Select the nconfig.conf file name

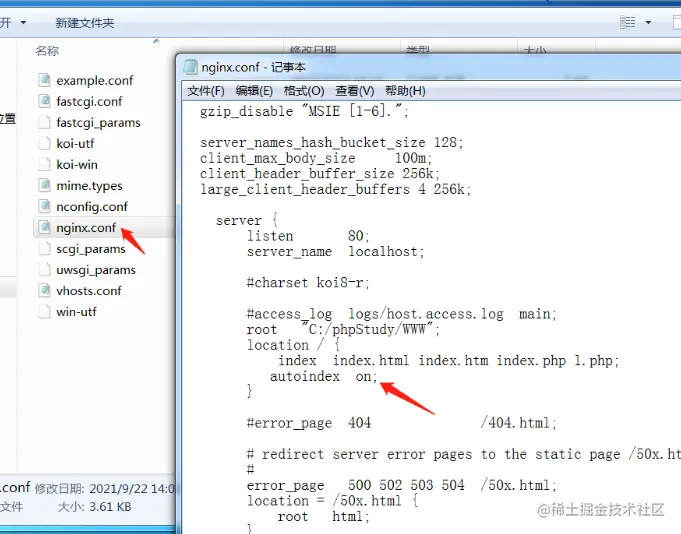pos(92,207)
